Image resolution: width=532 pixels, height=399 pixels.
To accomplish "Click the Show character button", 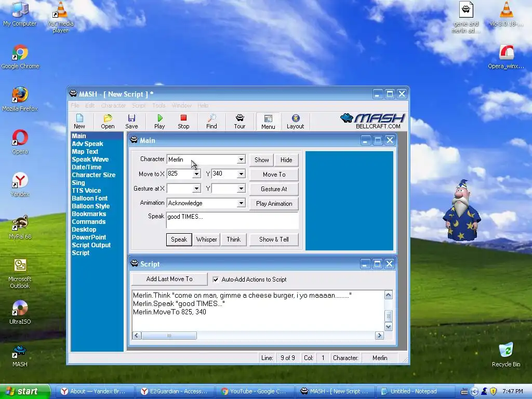I will (262, 160).
